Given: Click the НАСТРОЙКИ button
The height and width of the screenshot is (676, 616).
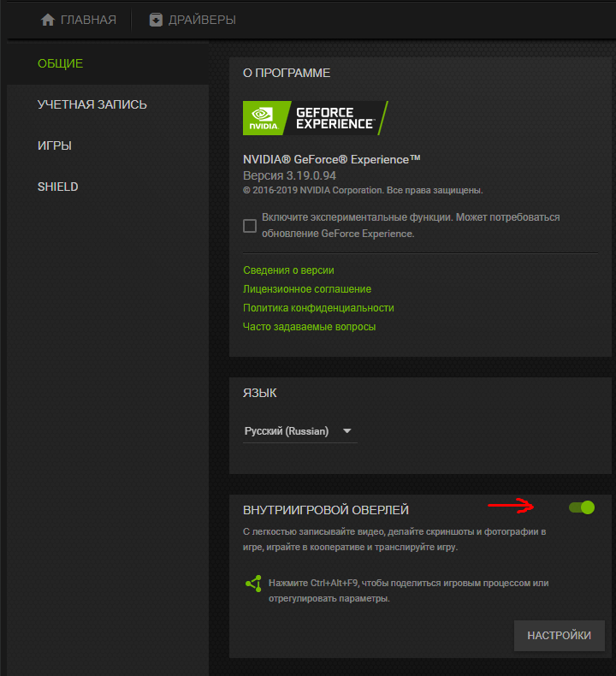Looking at the screenshot, I should tap(559, 636).
